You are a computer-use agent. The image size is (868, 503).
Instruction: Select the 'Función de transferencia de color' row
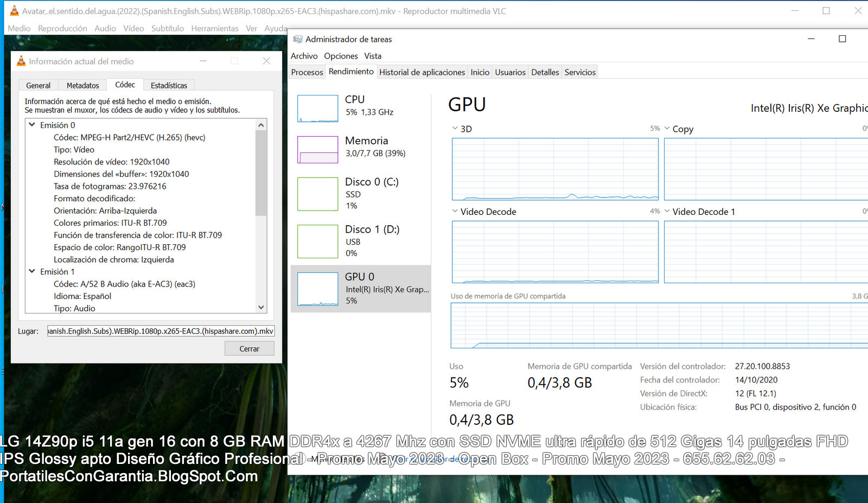tap(138, 235)
